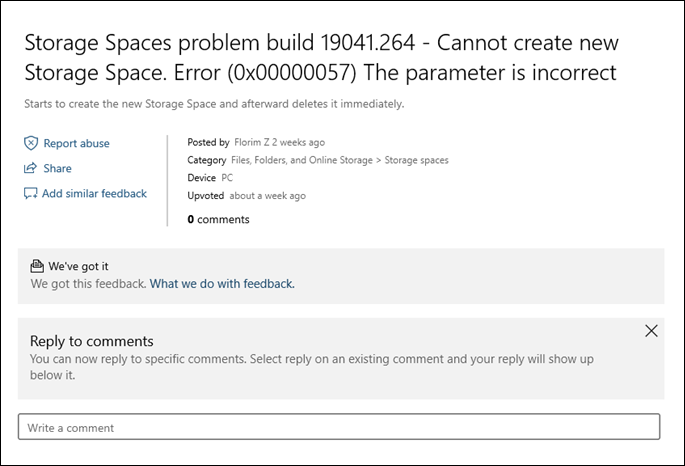The width and height of the screenshot is (685, 466).
Task: Open the Share link
Action: click(x=57, y=168)
